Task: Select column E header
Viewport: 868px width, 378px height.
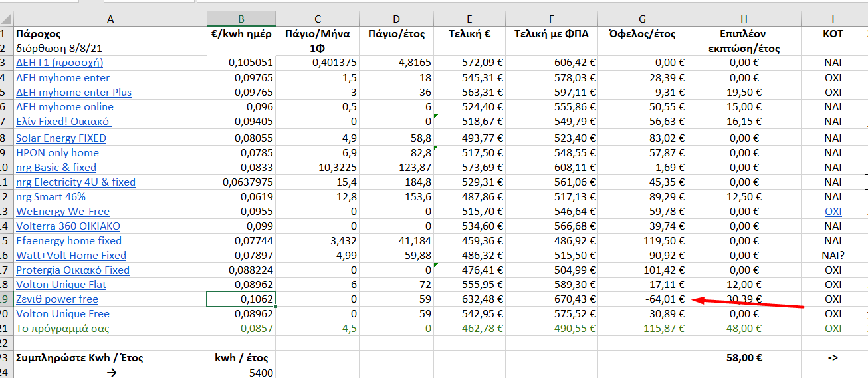Action: 470,19
